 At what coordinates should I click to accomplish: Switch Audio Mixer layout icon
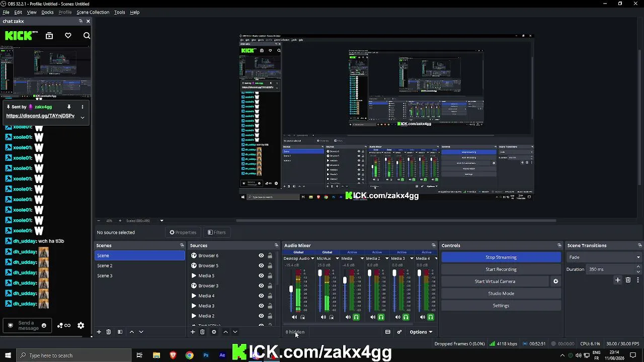(388, 332)
